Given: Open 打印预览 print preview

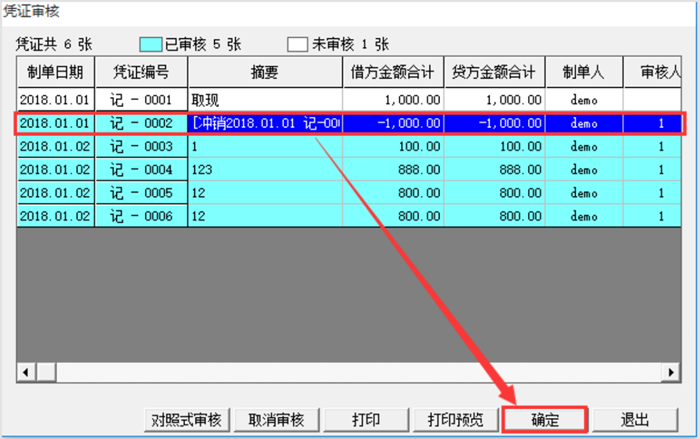Looking at the screenshot, I should tap(455, 420).
